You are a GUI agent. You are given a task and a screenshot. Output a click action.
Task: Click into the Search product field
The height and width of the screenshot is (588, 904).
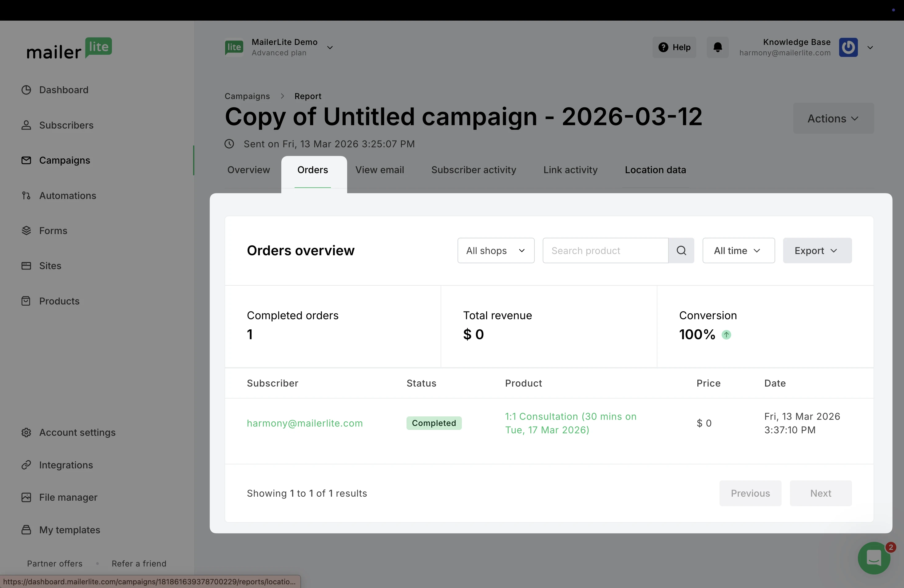(605, 251)
